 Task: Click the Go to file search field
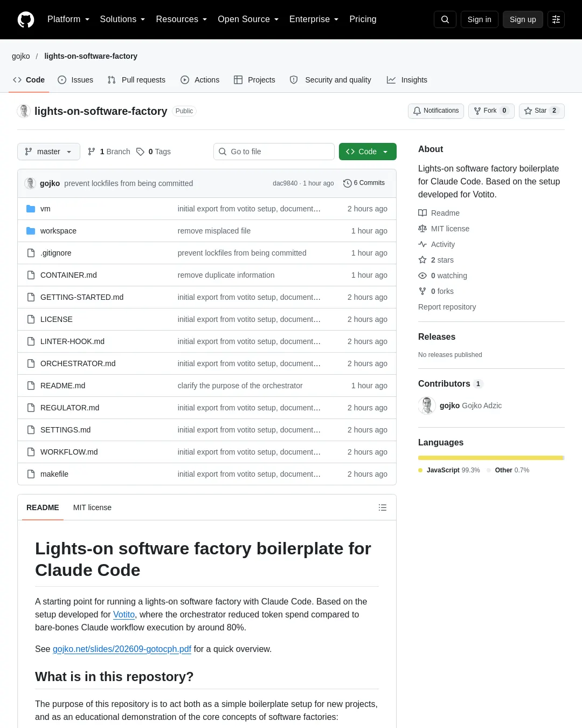click(274, 152)
